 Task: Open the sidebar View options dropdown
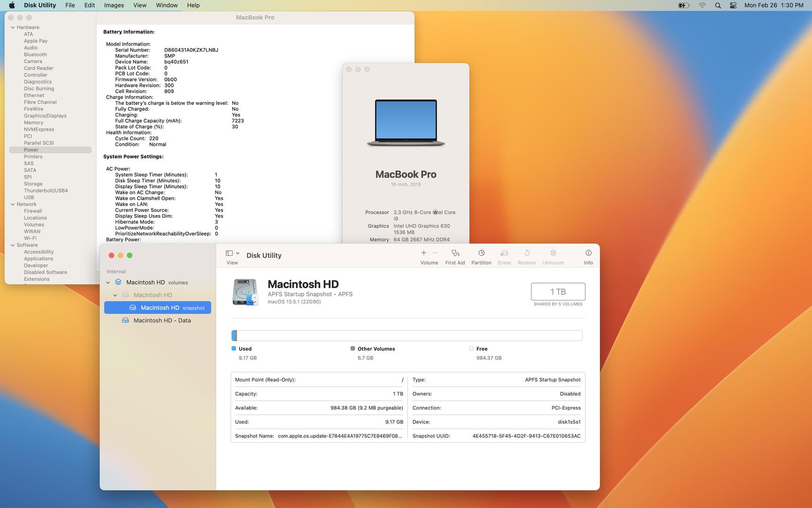point(233,253)
